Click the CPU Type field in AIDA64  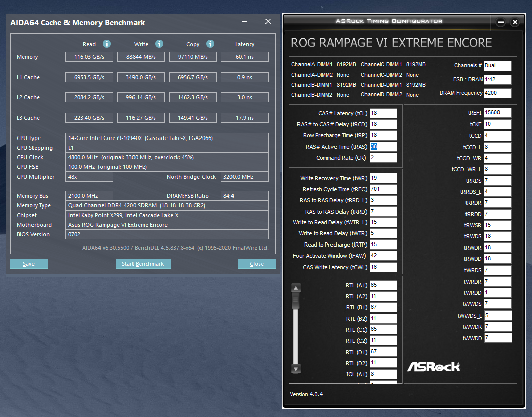pyautogui.click(x=167, y=138)
